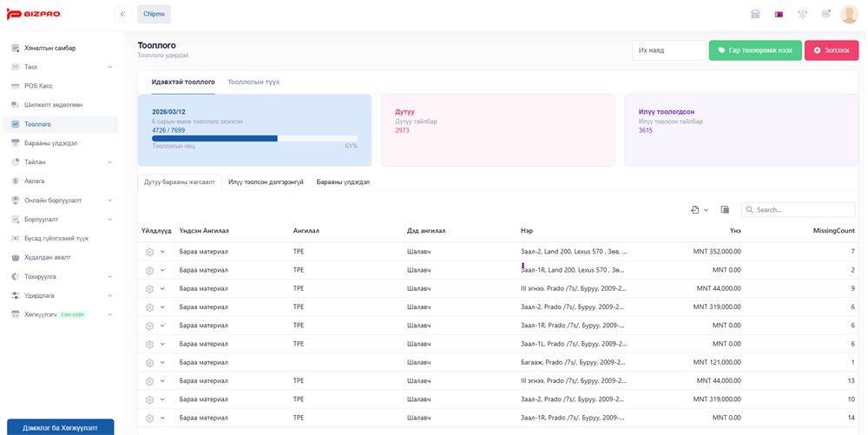Open action dropdown arrow in Заал-1L Prado row
868x435 pixels.
pos(162,344)
